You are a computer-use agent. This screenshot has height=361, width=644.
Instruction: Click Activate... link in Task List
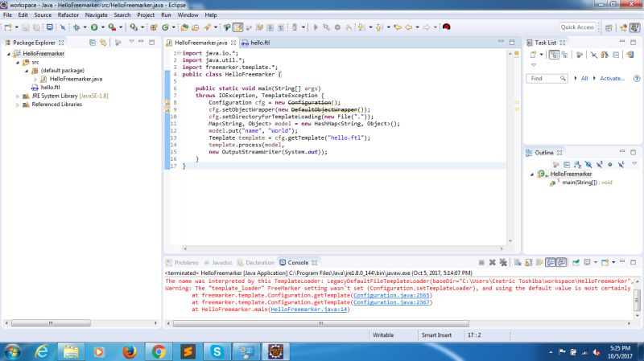point(612,78)
